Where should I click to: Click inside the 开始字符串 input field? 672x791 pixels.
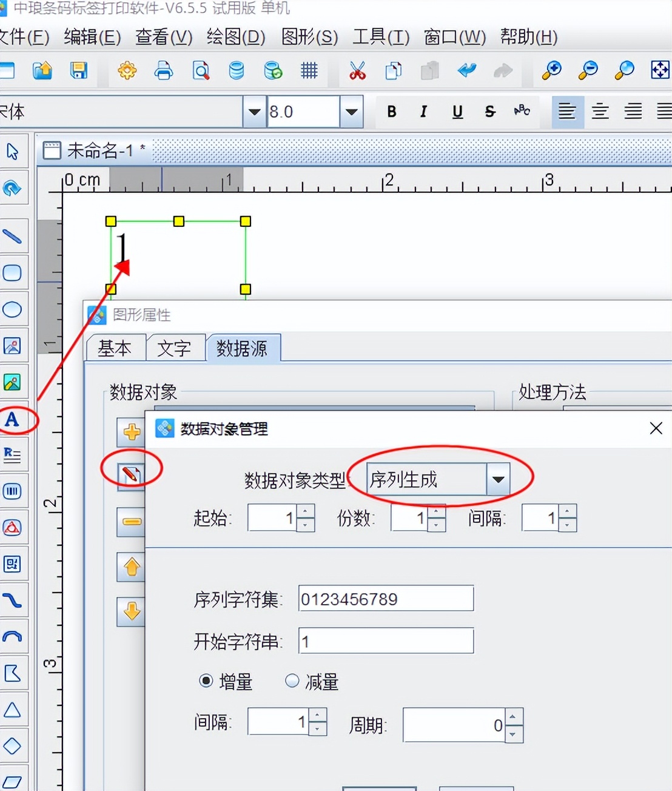[385, 641]
